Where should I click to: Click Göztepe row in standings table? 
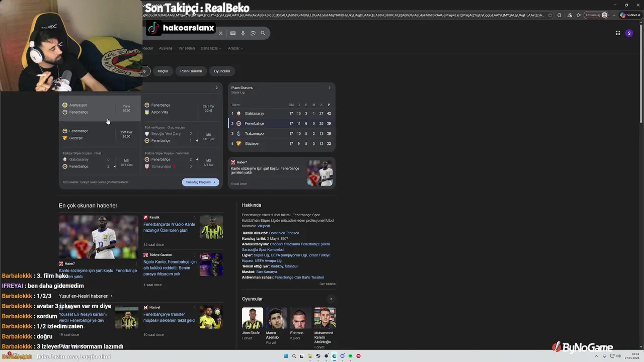(x=282, y=143)
